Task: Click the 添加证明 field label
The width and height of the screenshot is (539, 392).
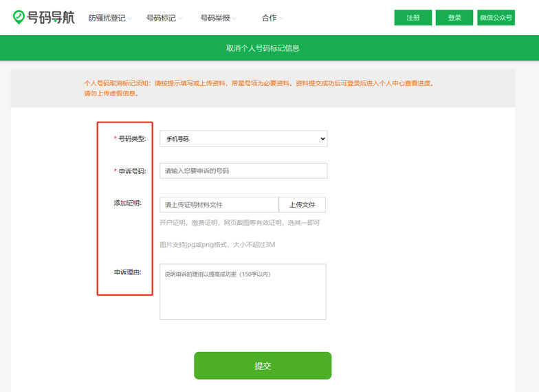Action: (127, 203)
